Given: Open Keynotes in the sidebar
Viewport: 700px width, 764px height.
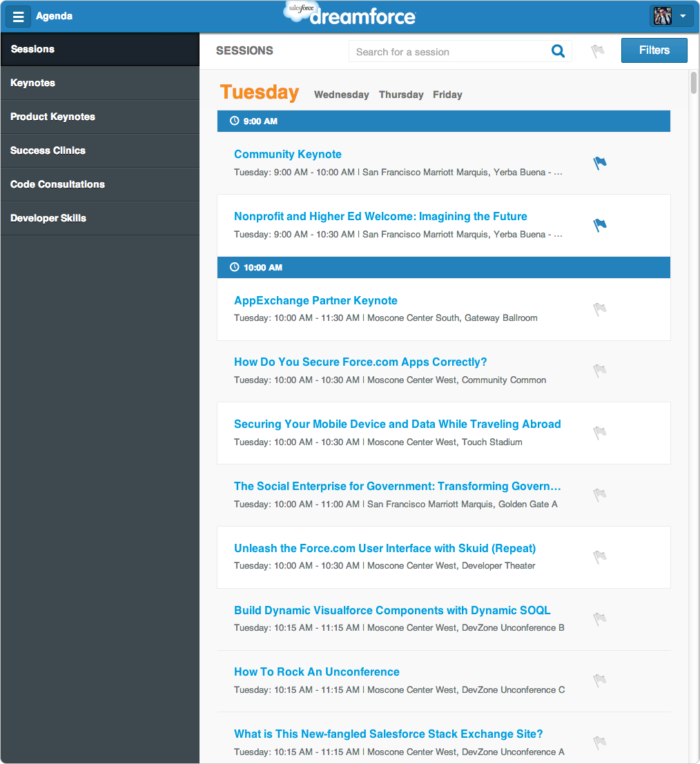Looking at the screenshot, I should (100, 84).
